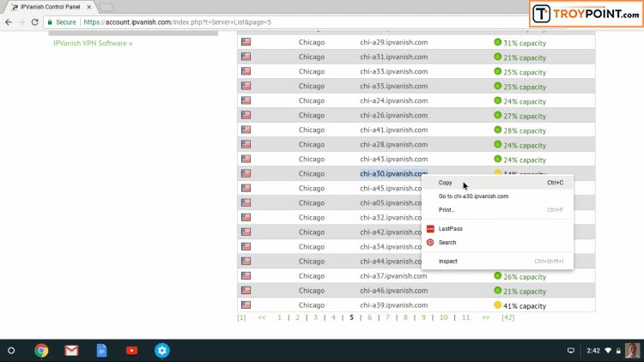
Task: Go to page 3 of server list
Action: [315, 317]
